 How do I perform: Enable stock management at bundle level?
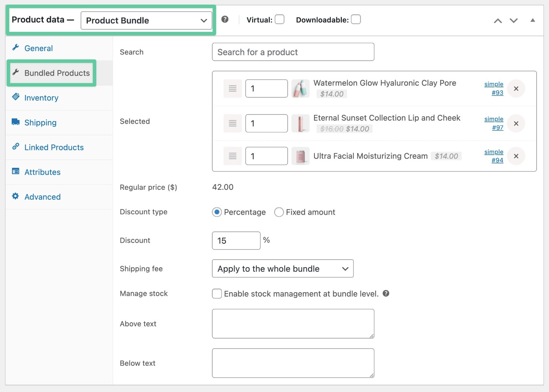(217, 294)
